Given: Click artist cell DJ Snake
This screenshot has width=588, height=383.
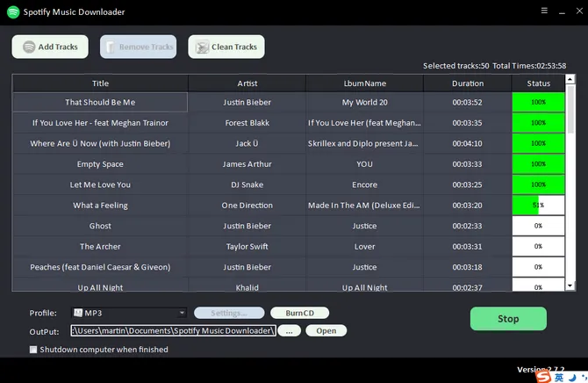Looking at the screenshot, I should (x=247, y=184).
